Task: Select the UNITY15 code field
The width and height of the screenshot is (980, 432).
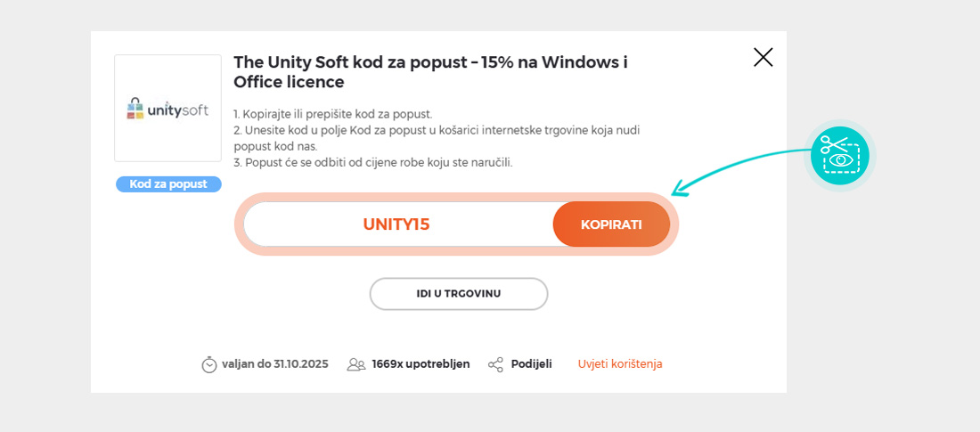Action: click(x=396, y=224)
